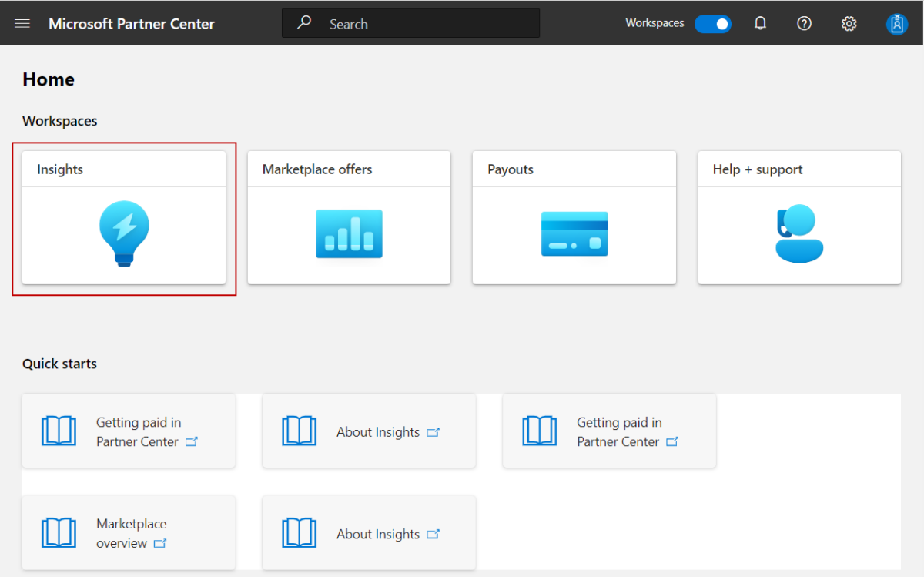
Task: Click the book icon beside About Insights
Action: click(300, 431)
